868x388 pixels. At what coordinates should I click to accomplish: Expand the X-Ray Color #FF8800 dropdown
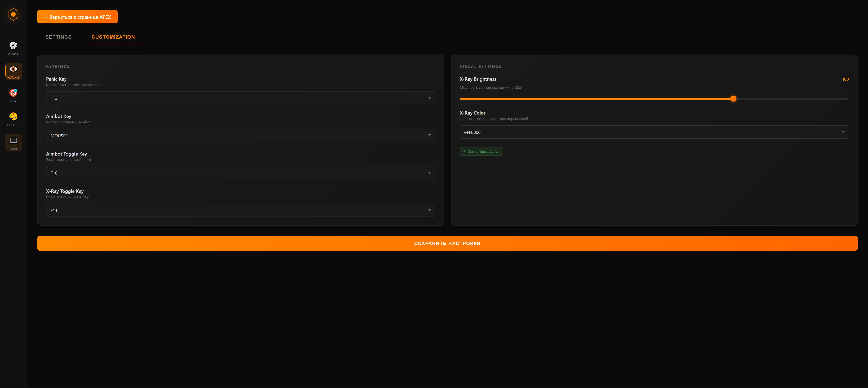click(654, 132)
